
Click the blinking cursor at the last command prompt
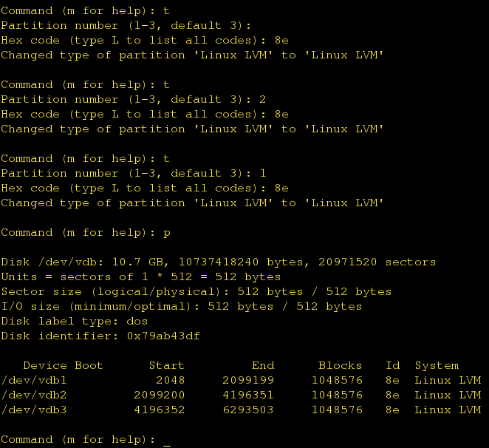(167, 441)
